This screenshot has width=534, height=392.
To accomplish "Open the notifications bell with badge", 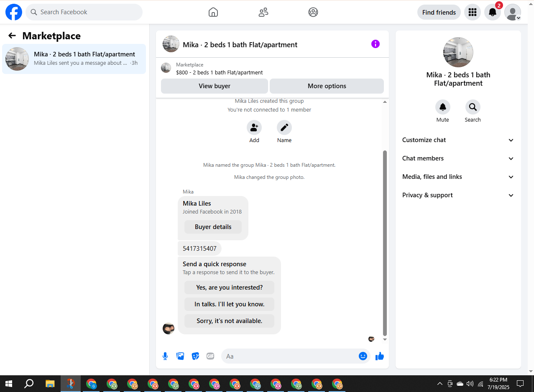I will coord(493,12).
